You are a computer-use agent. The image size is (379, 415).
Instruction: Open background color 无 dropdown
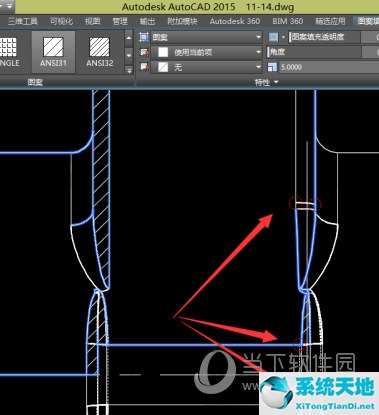coord(207,68)
